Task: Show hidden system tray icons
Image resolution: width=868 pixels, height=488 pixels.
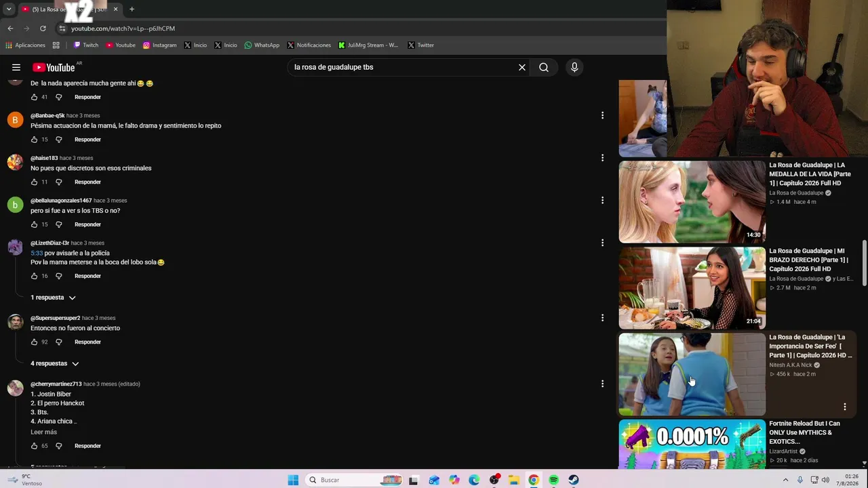Action: 786,480
